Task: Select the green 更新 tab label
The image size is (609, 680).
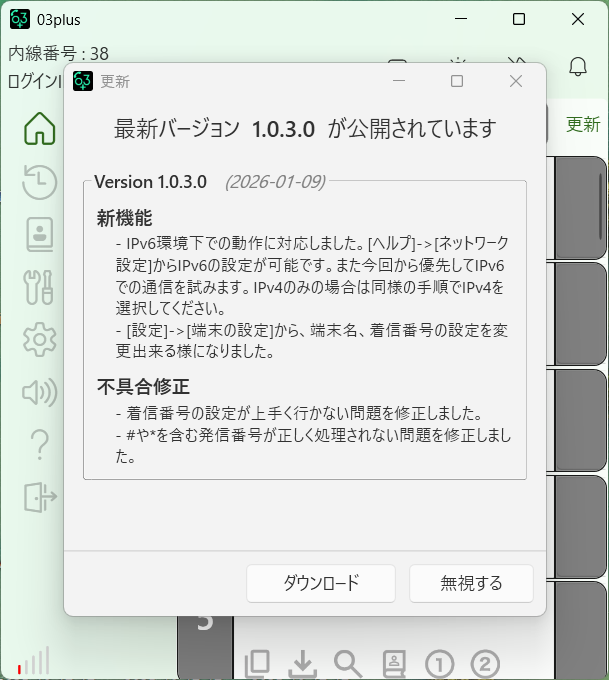Action: pos(583,124)
